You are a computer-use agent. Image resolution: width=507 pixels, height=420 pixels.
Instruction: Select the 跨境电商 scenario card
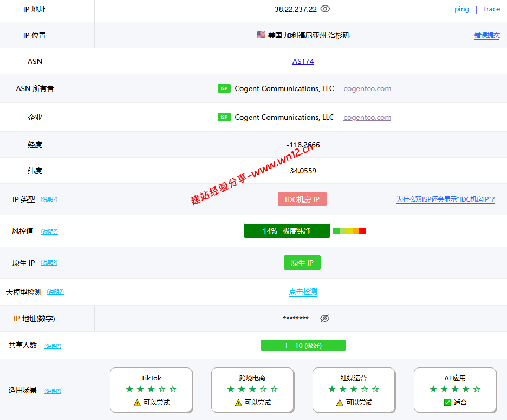[252, 390]
